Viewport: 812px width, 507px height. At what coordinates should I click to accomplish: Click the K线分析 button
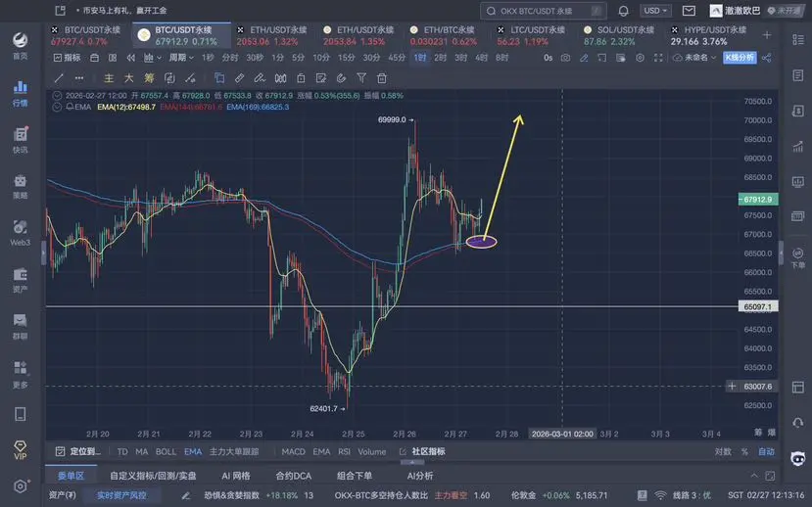click(x=739, y=58)
